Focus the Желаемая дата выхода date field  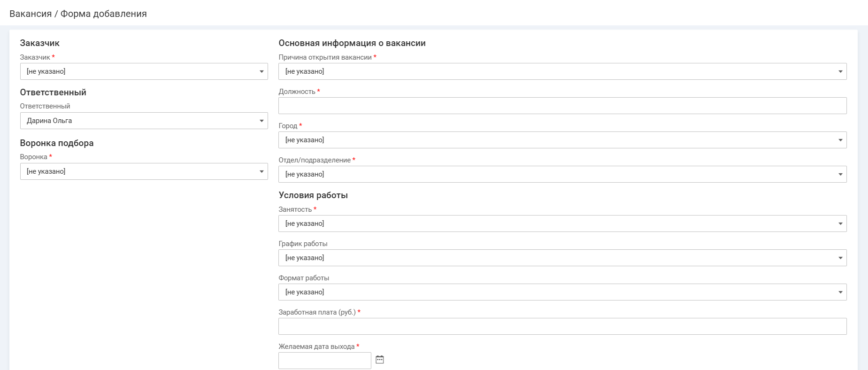pos(324,361)
